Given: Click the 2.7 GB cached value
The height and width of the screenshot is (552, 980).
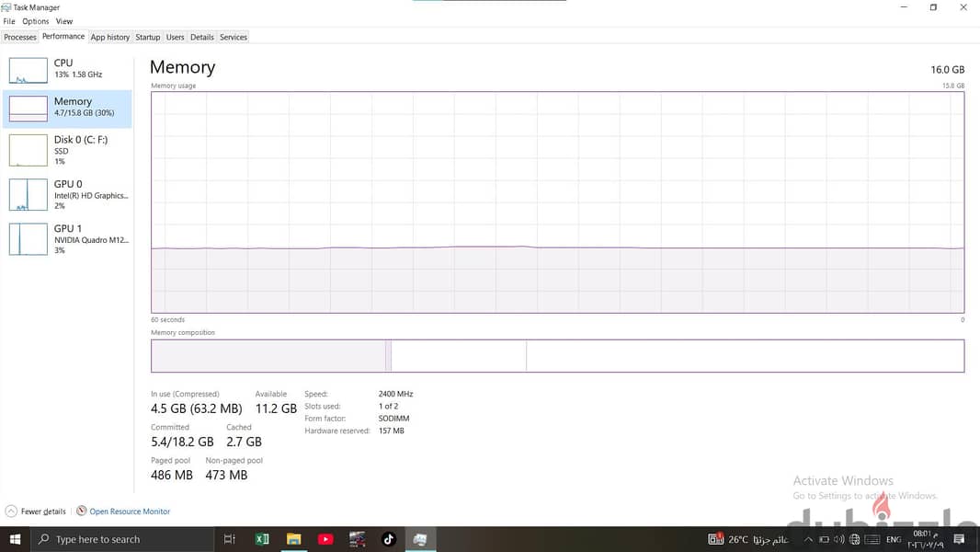Looking at the screenshot, I should [x=244, y=442].
